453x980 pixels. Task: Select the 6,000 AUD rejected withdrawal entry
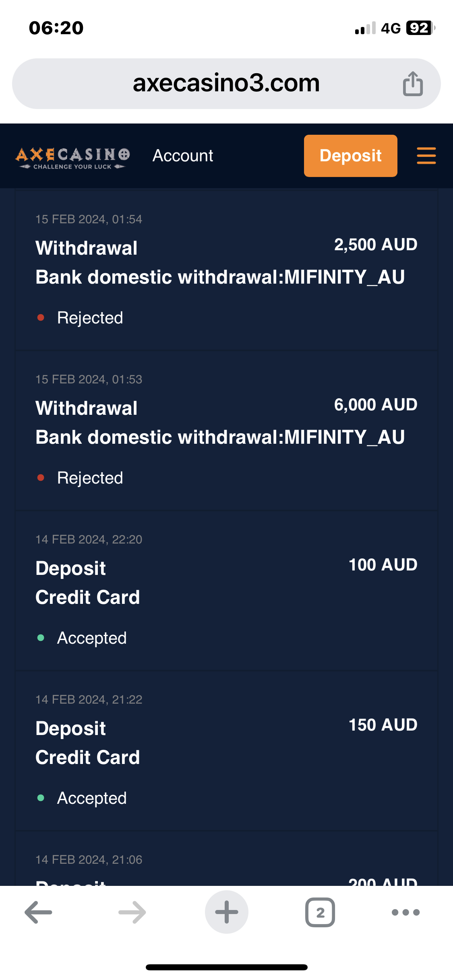(x=226, y=430)
